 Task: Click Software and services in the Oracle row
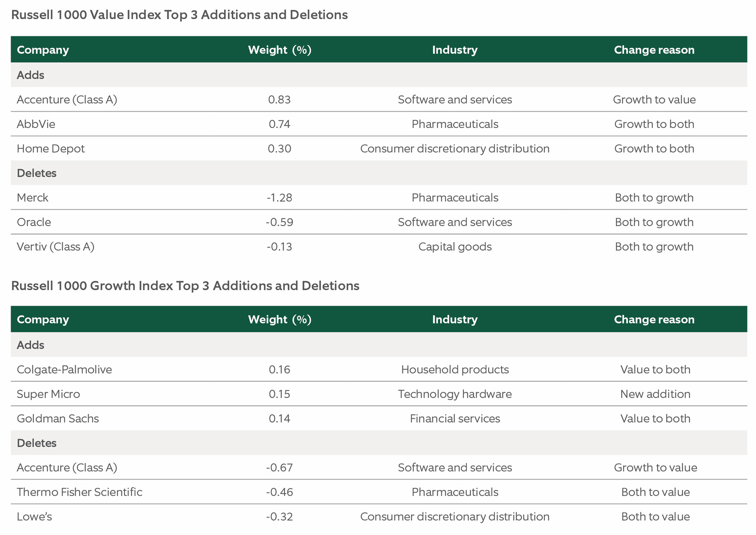455,222
